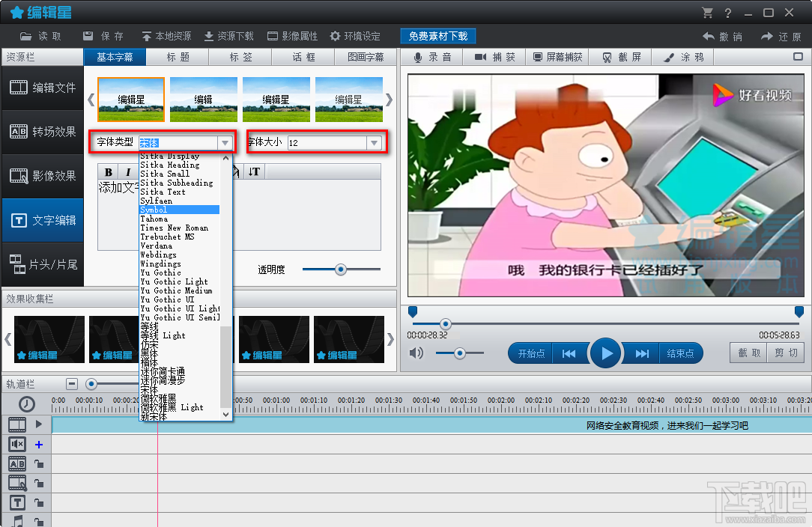Image resolution: width=812 pixels, height=527 pixels.
Task: Select 编辑文件 in the sidebar
Action: coord(43,88)
